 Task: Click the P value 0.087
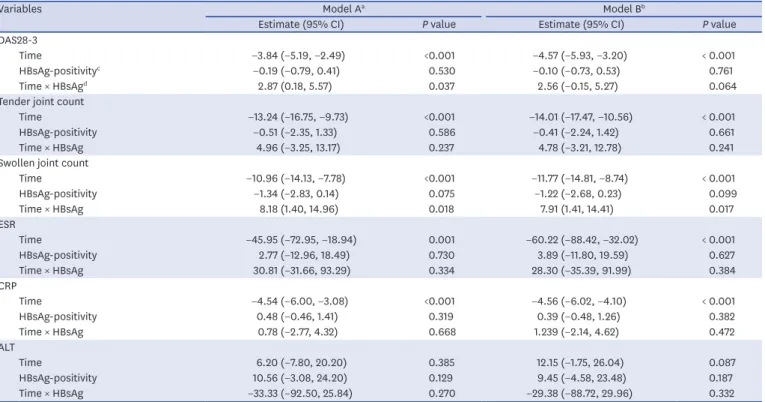[x=722, y=362]
